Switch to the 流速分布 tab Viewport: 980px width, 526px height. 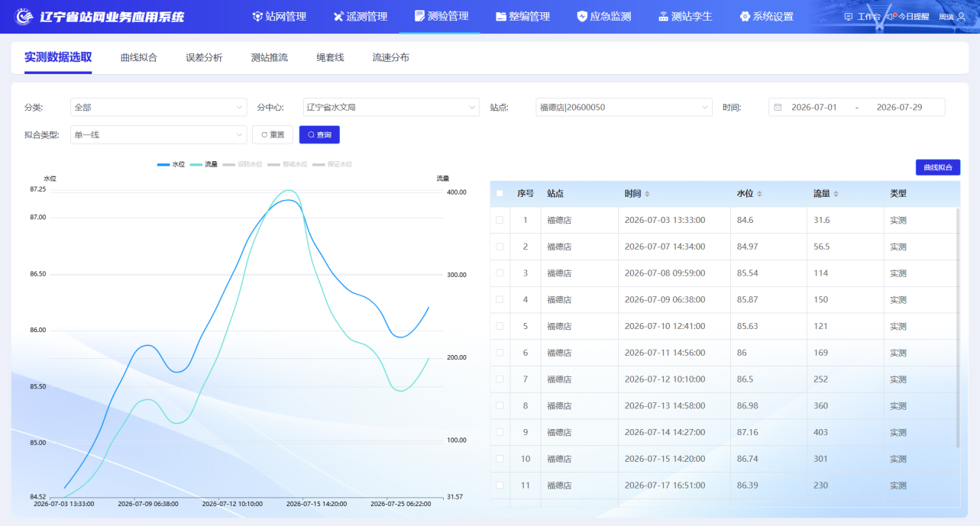coord(390,57)
